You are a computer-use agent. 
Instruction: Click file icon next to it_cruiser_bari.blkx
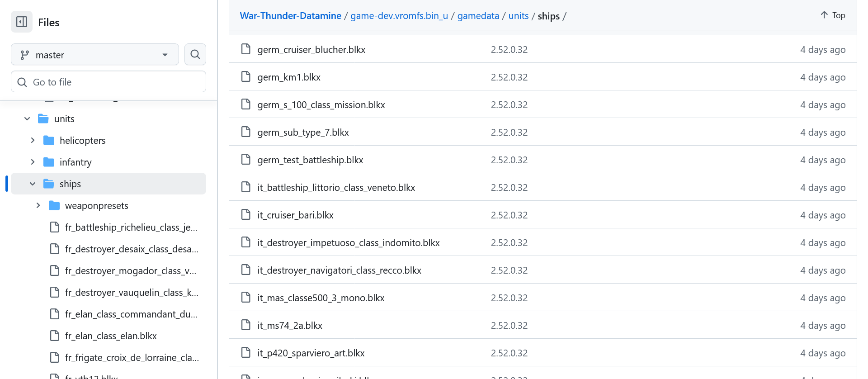246,215
